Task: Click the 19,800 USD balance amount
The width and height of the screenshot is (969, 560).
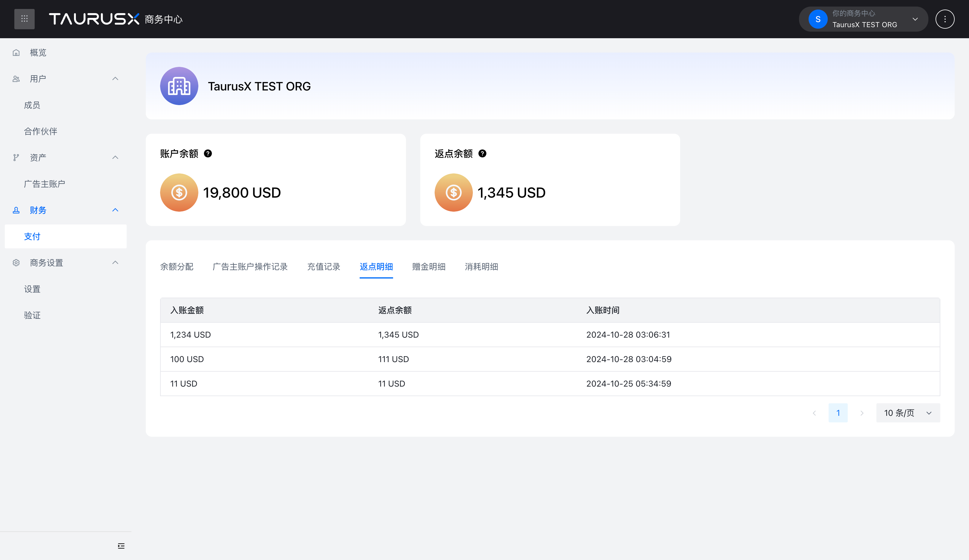Action: pyautogui.click(x=242, y=193)
